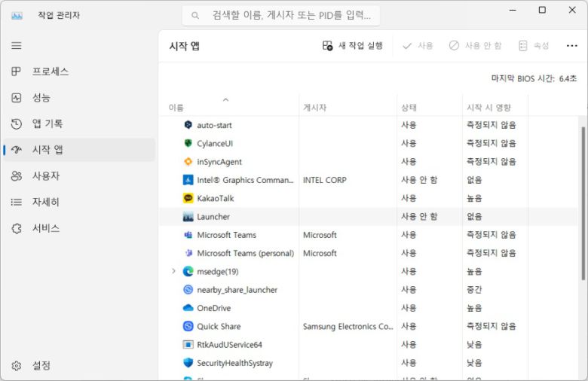Open 설정 label at bottom
This screenshot has height=381, width=588.
[x=41, y=365]
